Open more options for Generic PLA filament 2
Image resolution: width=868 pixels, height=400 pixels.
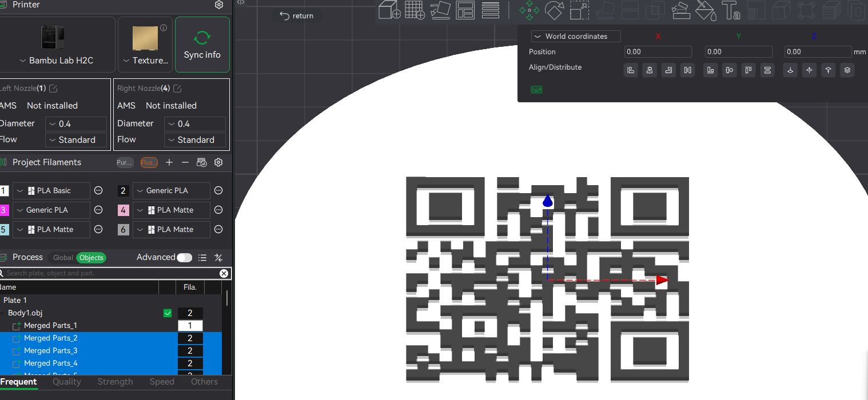[x=218, y=190]
